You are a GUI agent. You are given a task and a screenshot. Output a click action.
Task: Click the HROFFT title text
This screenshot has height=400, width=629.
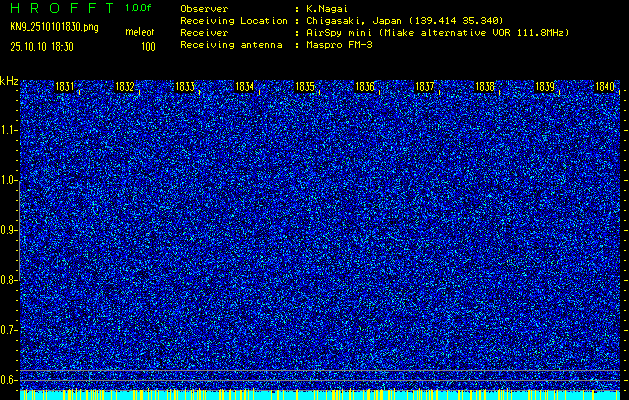(x=61, y=7)
